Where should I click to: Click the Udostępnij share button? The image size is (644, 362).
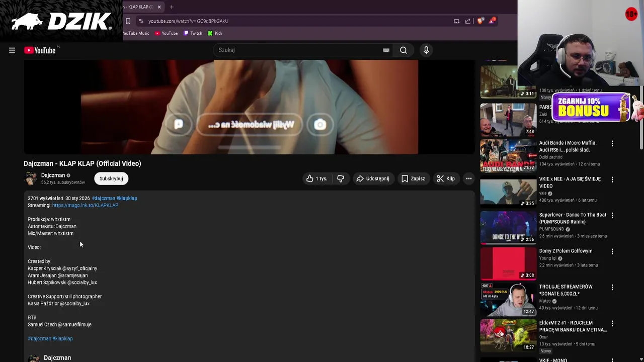(x=373, y=178)
